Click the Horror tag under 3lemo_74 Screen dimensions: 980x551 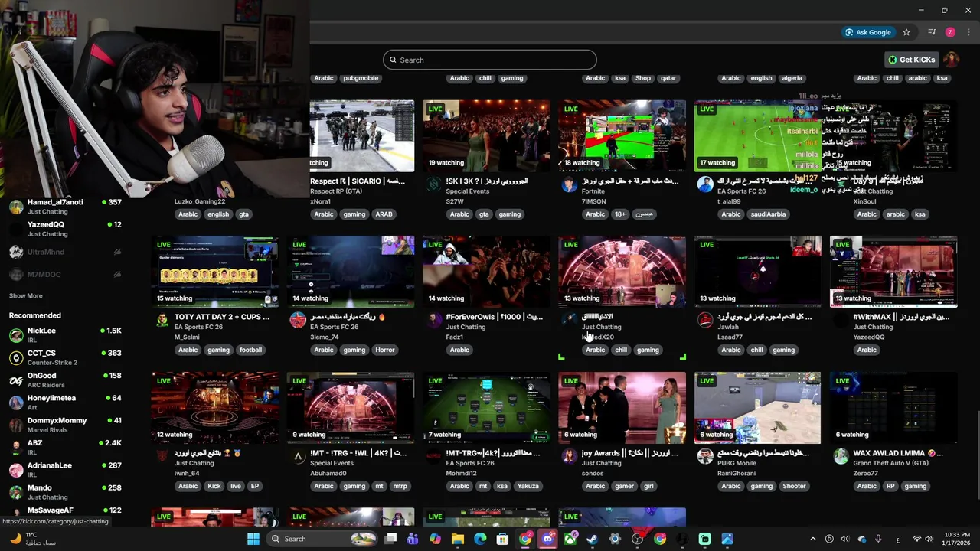click(x=385, y=350)
